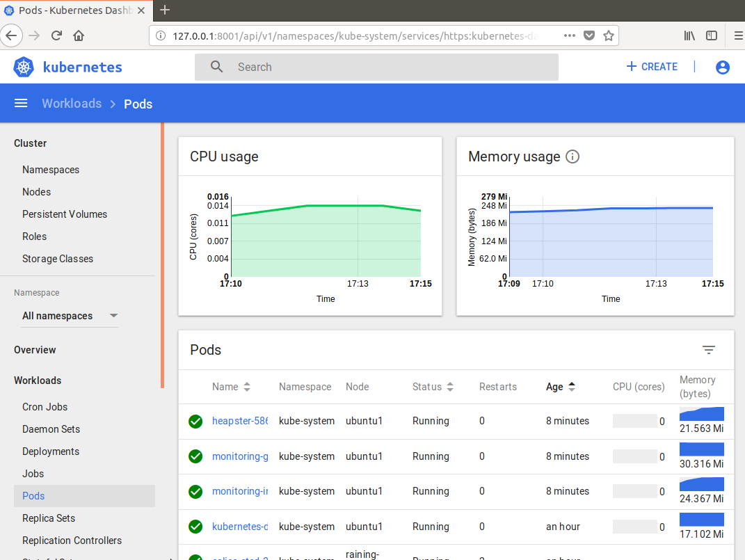
Task: Open Replication Controllers in sidebar
Action: pos(72,541)
